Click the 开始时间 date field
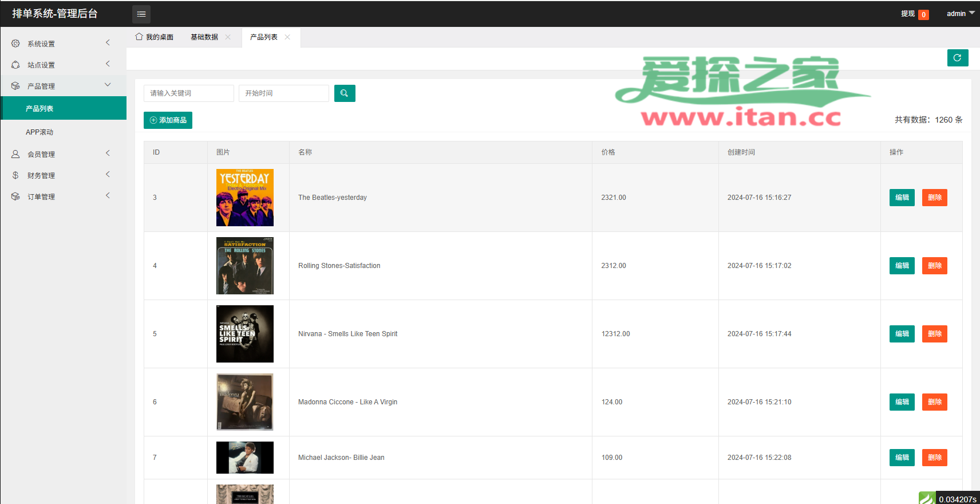 pos(283,93)
